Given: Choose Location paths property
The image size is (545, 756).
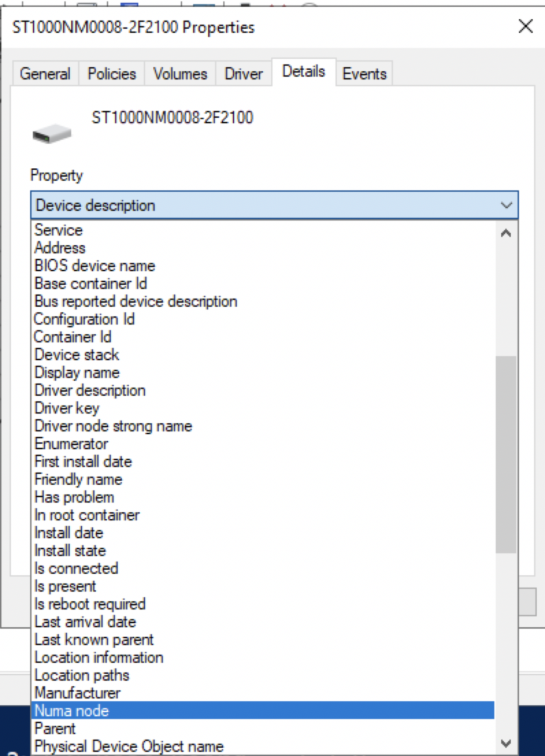Looking at the screenshot, I should 263,675.
